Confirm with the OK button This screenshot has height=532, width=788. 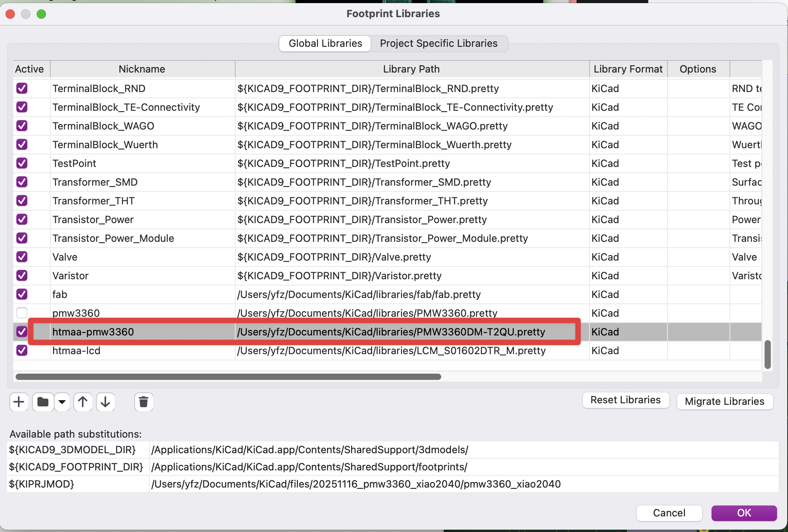point(744,513)
